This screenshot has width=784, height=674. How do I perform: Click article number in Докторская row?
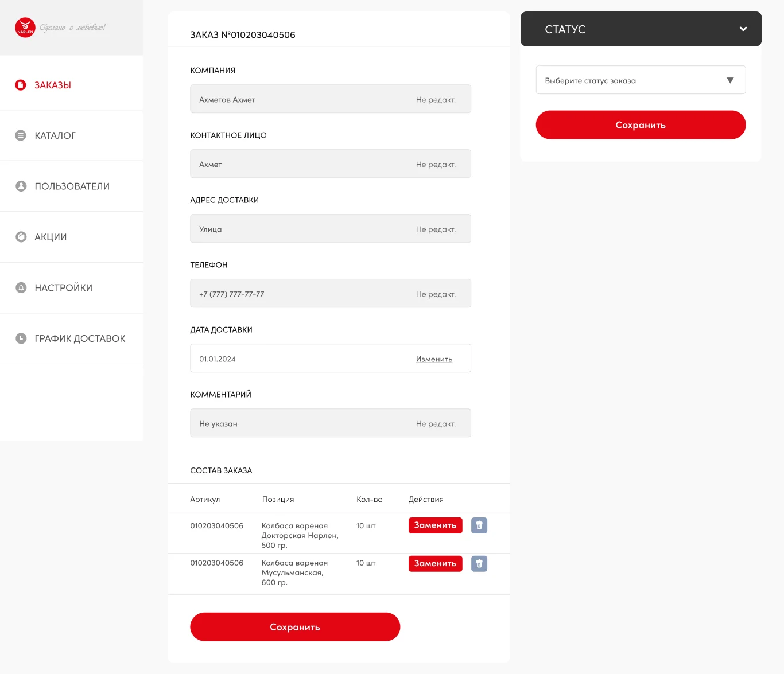(x=217, y=525)
